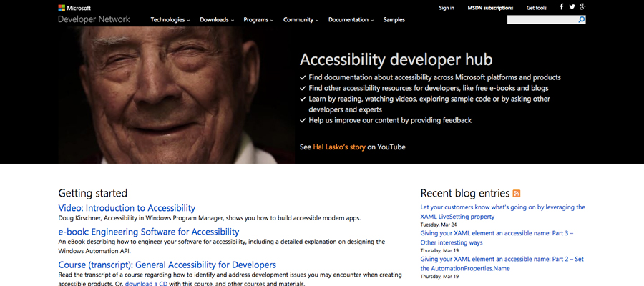Open the Twitter social icon
This screenshot has height=286, width=644.
(x=572, y=6)
